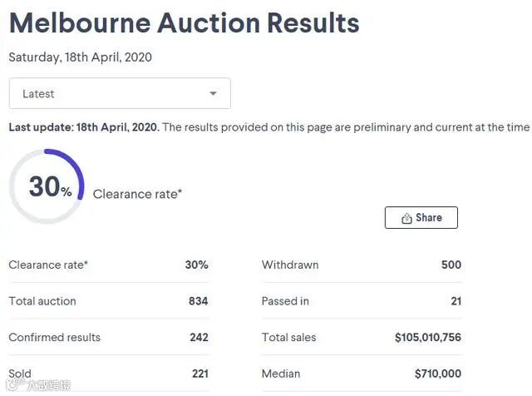The image size is (532, 396).
Task: Click the share icon inside Share button
Action: [406, 218]
